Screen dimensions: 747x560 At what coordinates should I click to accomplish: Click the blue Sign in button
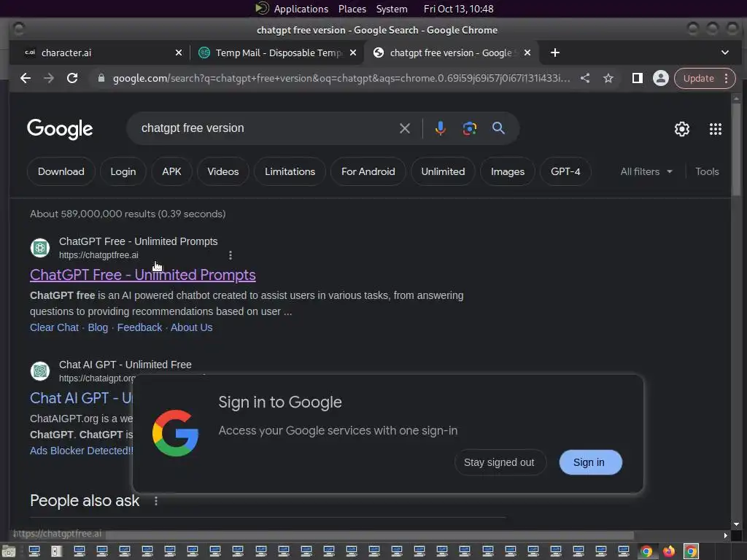coord(589,462)
